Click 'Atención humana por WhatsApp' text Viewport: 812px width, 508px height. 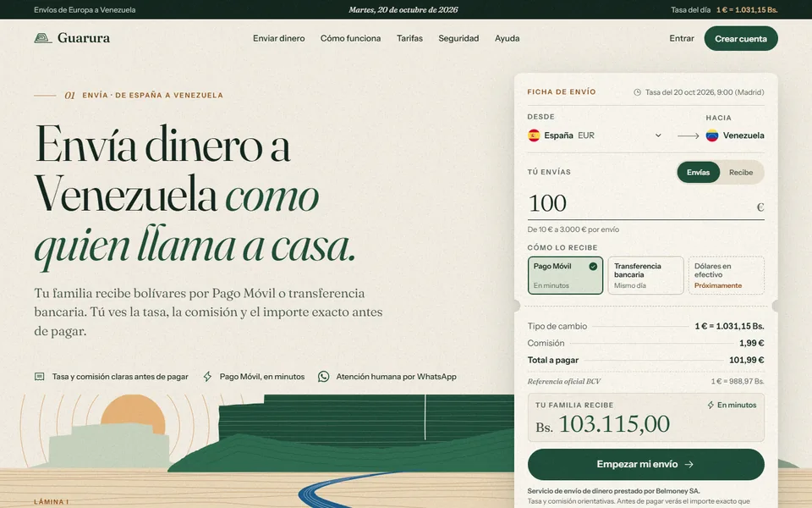click(396, 376)
